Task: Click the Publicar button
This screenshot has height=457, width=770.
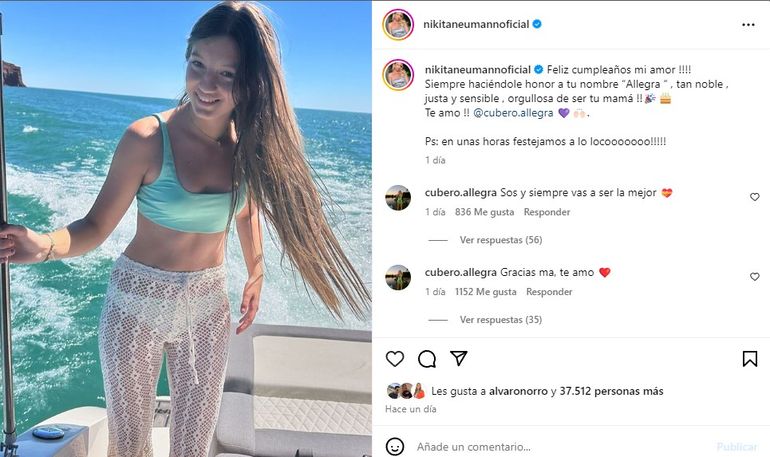Action: click(737, 447)
